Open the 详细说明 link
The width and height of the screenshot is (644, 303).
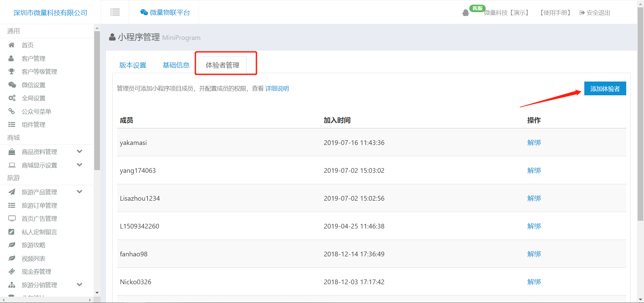pos(277,89)
